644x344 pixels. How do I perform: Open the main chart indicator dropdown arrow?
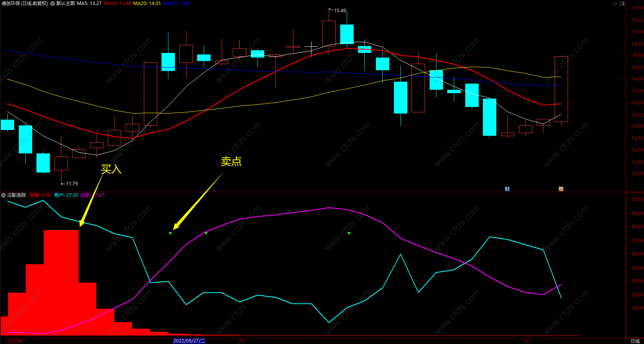[x=53, y=3]
